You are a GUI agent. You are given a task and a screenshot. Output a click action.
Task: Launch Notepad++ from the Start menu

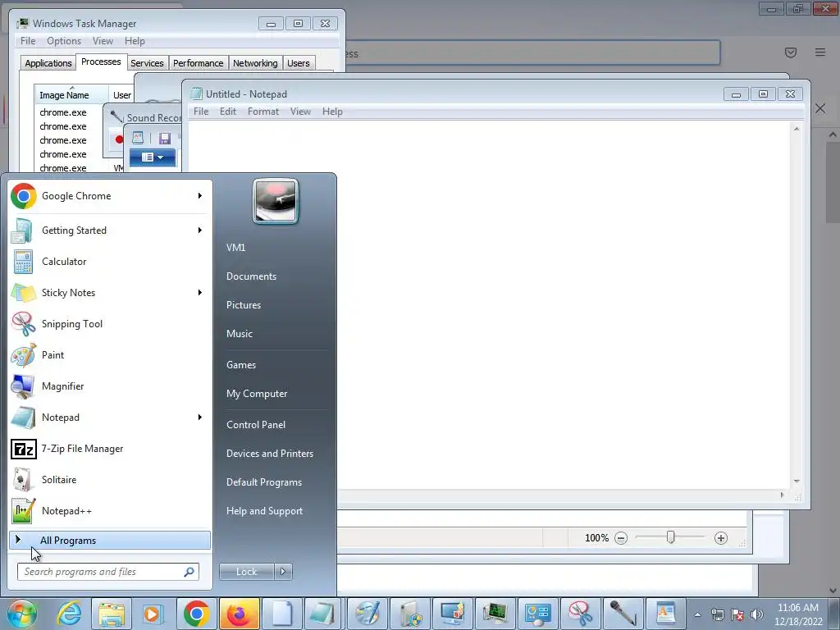pyautogui.click(x=110, y=510)
